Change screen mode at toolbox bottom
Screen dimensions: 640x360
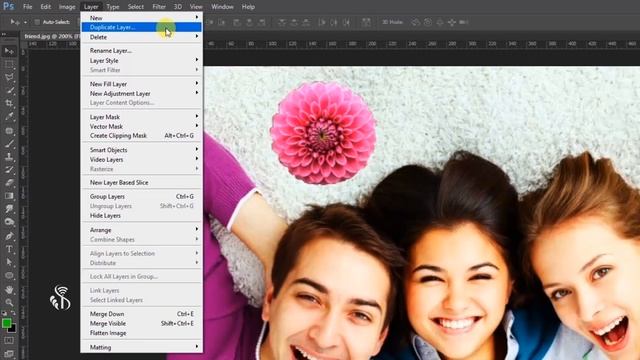9,353
